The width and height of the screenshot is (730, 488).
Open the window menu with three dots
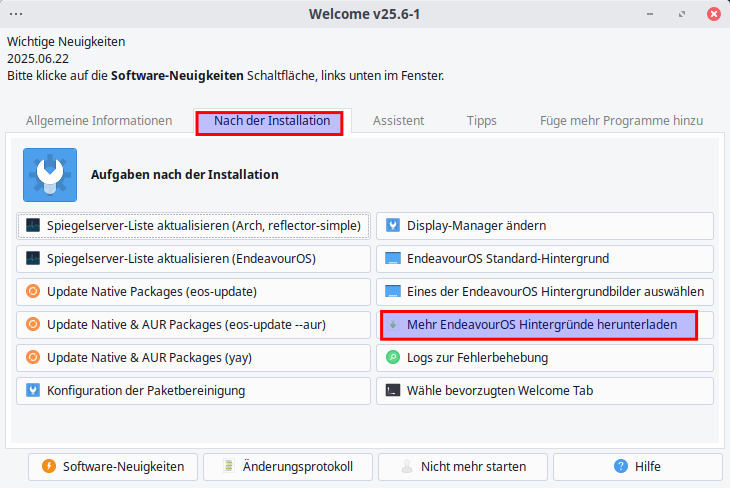[16, 14]
